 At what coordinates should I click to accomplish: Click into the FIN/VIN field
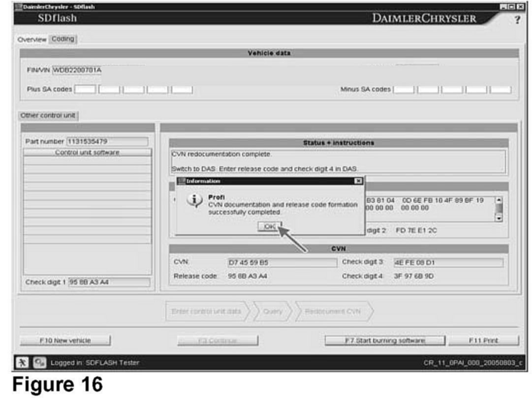pos(98,70)
